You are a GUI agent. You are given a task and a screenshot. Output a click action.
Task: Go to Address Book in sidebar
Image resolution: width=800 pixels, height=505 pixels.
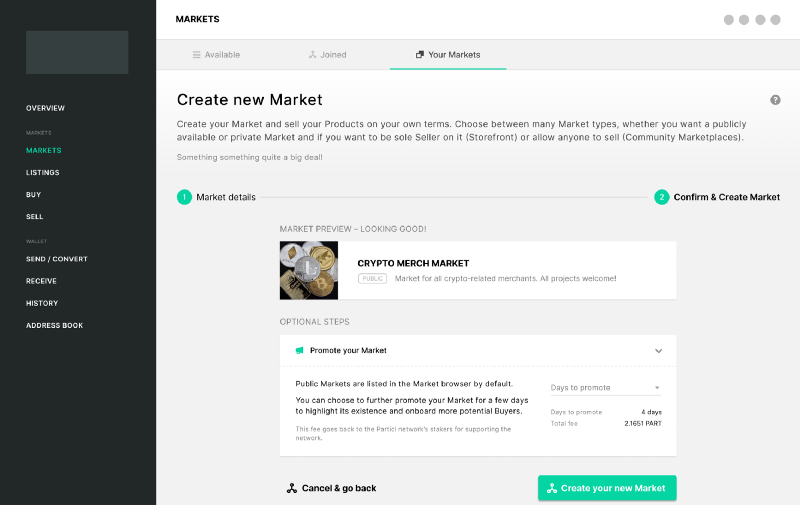point(55,325)
